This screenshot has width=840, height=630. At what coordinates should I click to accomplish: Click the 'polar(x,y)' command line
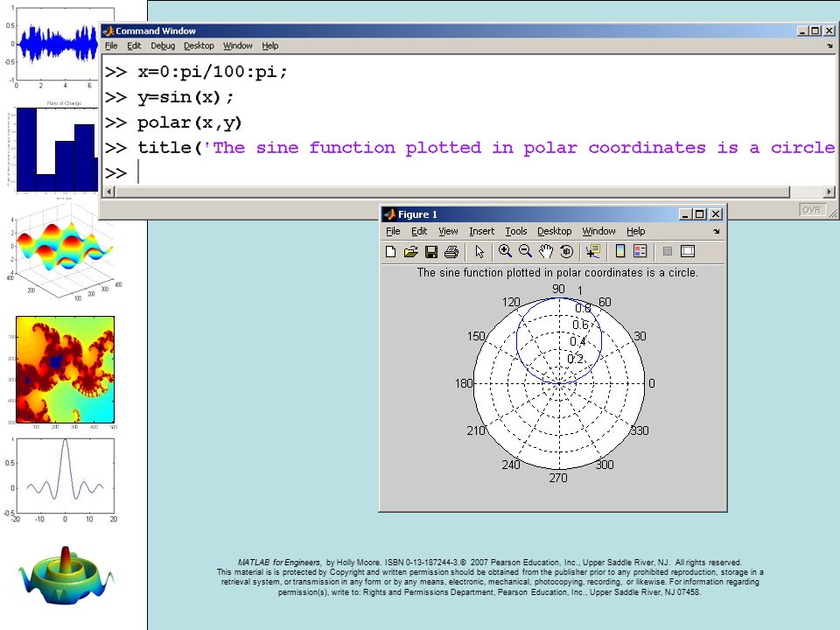click(190, 122)
